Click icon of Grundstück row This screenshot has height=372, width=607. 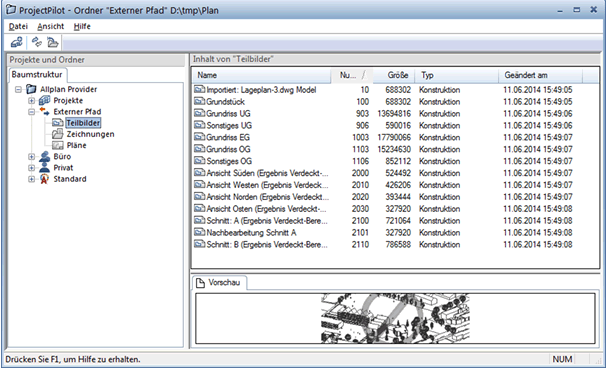199,102
